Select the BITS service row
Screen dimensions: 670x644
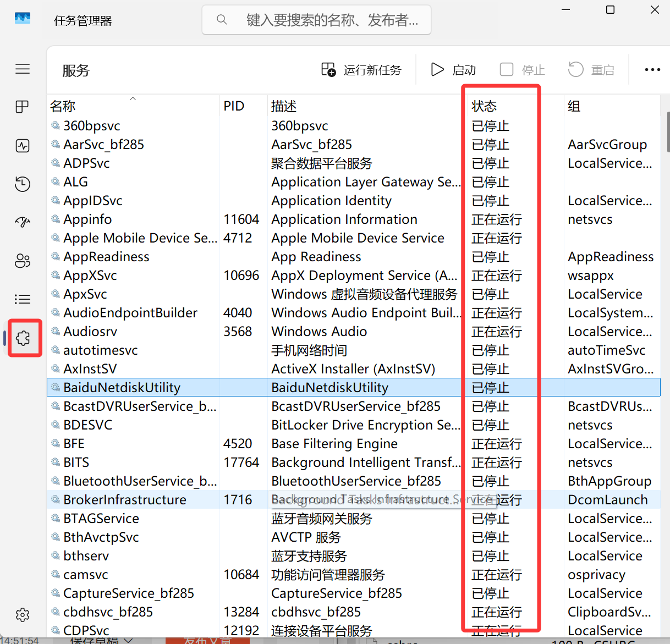[x=353, y=463]
